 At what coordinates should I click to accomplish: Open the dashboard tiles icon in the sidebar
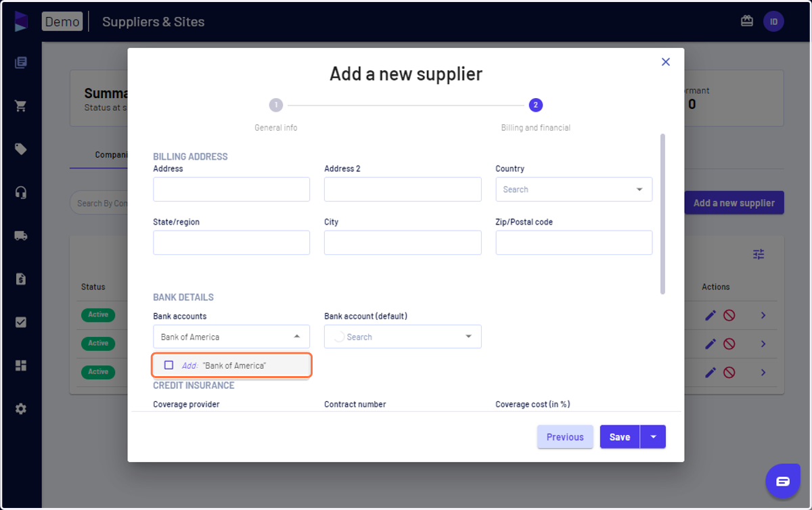point(21,365)
